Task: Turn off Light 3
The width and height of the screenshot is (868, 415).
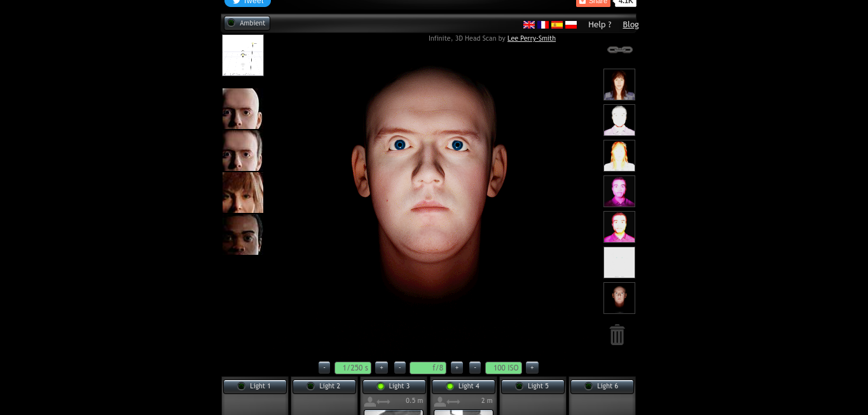Action: [394, 386]
